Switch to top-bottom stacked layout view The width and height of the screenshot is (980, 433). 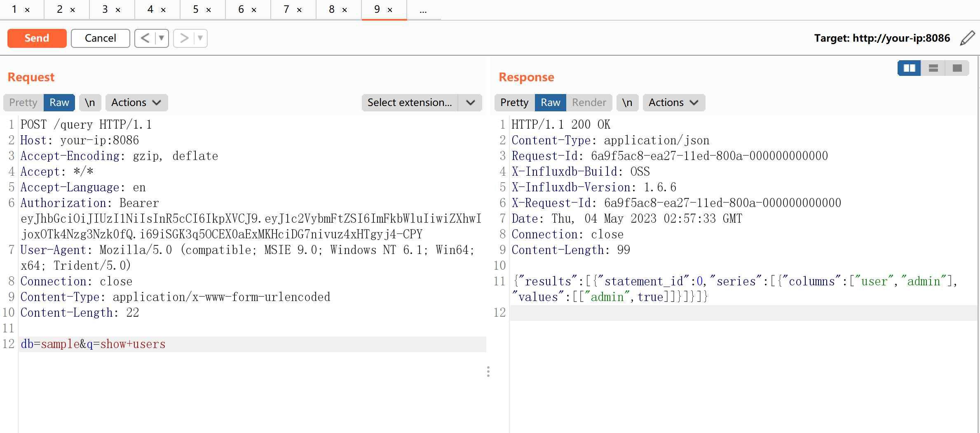coord(933,68)
